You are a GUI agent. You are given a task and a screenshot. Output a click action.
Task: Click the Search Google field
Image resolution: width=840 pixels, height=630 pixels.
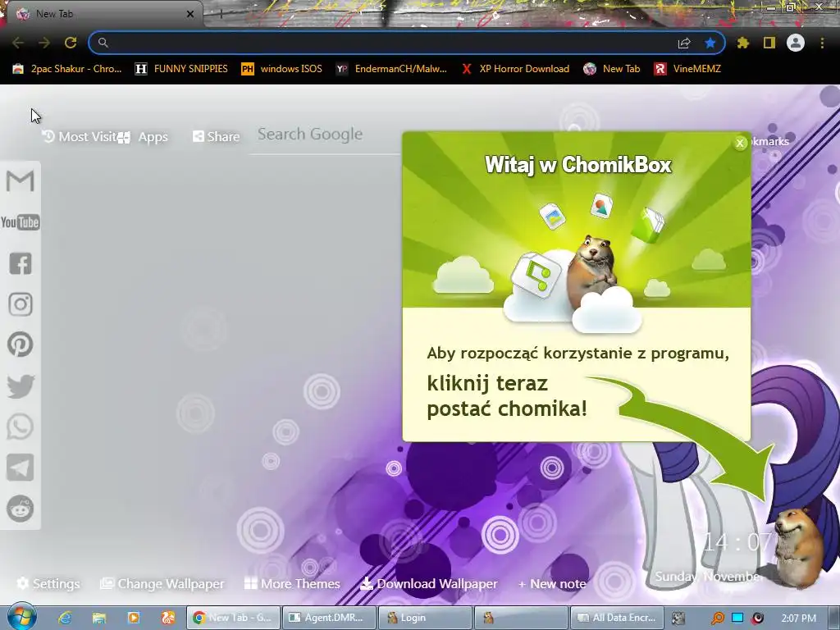pos(326,135)
